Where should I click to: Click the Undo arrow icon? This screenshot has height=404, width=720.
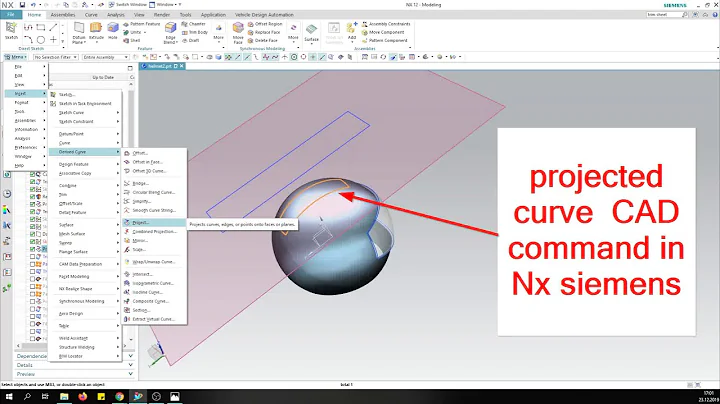(x=34, y=5)
